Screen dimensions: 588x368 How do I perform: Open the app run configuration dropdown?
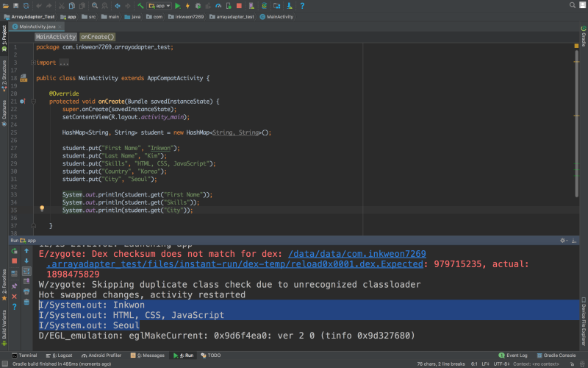tap(158, 6)
